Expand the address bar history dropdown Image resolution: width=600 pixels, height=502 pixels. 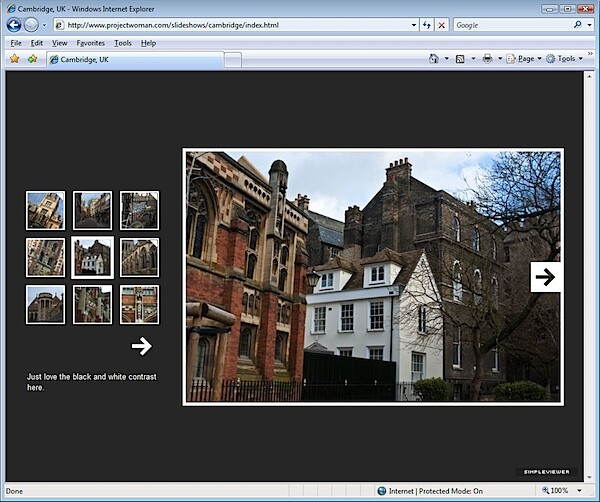414,25
